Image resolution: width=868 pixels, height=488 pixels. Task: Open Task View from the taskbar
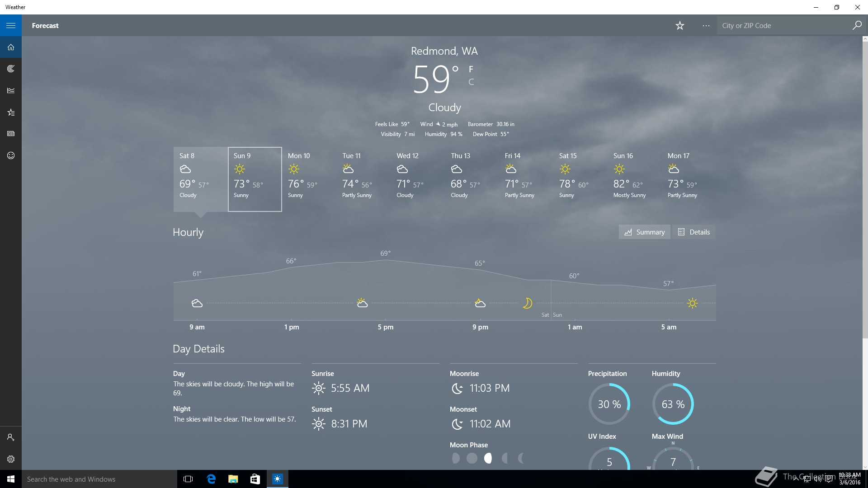(188, 479)
